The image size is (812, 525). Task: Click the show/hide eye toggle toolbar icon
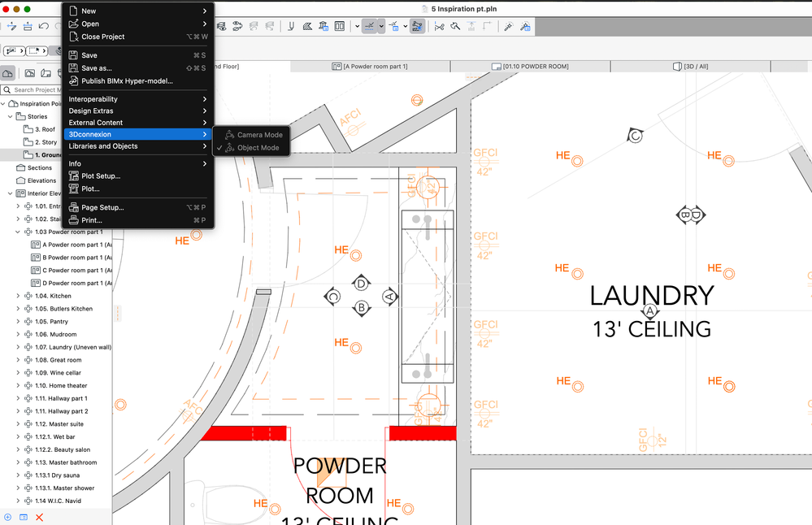pyautogui.click(x=237, y=26)
